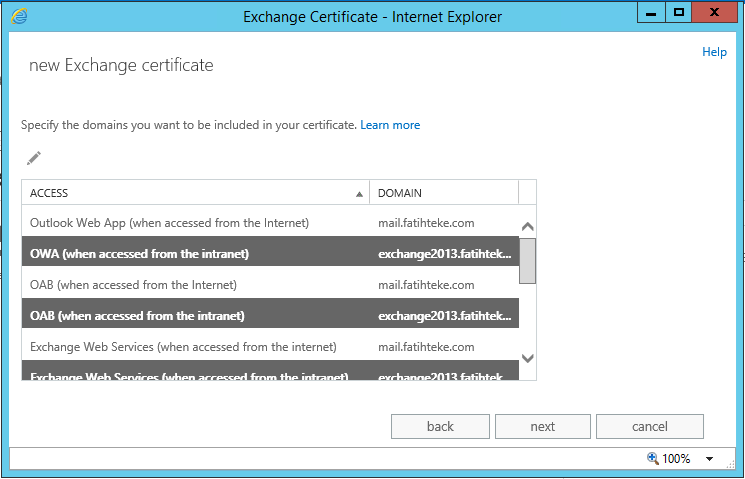Screen dimensions: 745x479
Task: Open the Help link
Action: [x=714, y=52]
